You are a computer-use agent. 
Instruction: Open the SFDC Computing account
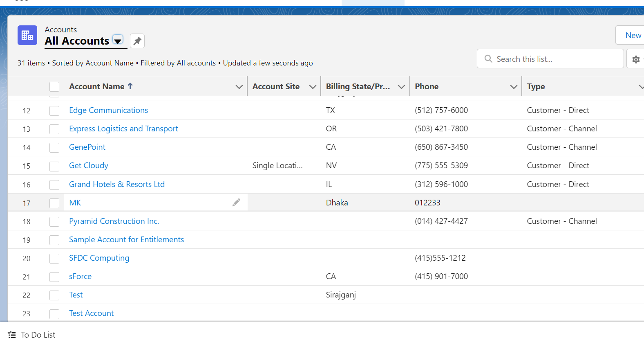[x=99, y=258]
